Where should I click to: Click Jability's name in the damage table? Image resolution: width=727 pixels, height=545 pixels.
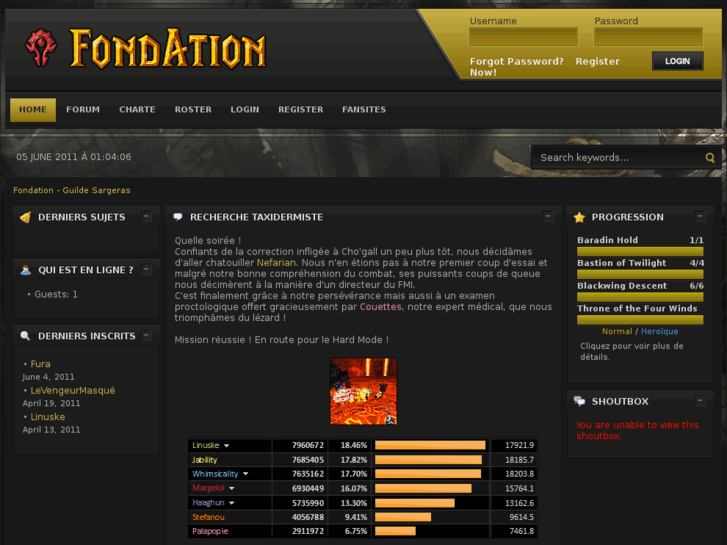click(x=204, y=460)
